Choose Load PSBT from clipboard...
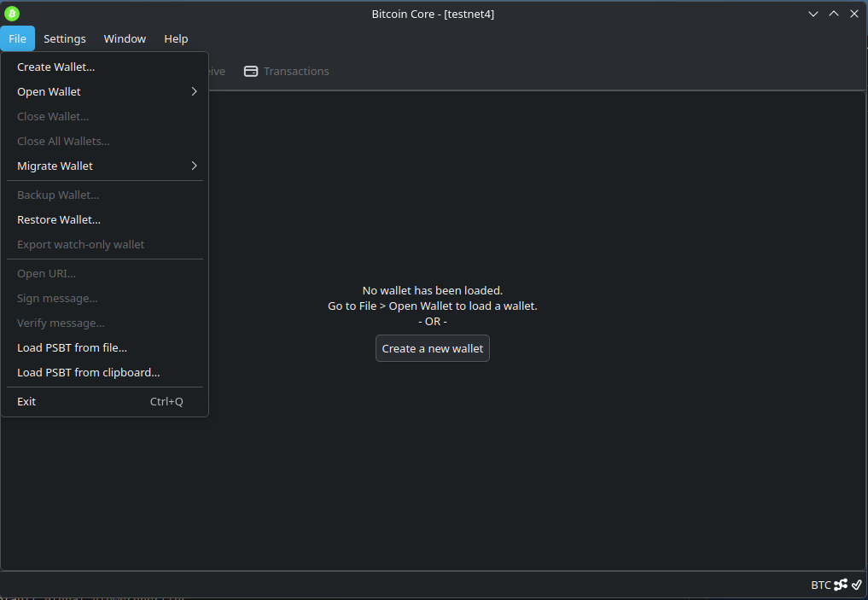Viewport: 868px width, 600px height. [x=105, y=372]
